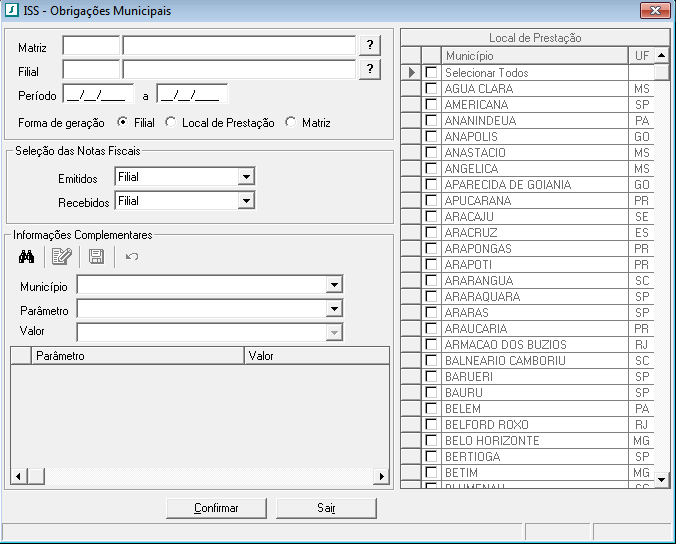Image resolution: width=676 pixels, height=544 pixels.
Task: Click the save floppy disk icon
Action: tap(96, 257)
